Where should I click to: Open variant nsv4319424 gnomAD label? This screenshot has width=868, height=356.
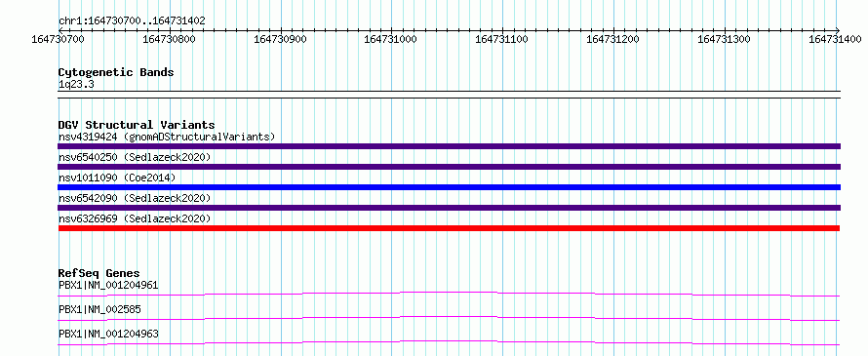click(x=167, y=137)
